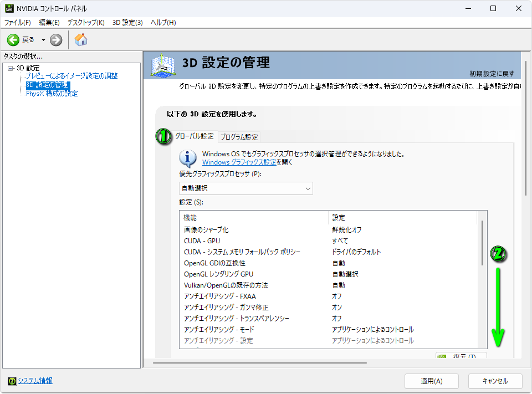Click the Windows グラフィックス設定 link

(239, 162)
